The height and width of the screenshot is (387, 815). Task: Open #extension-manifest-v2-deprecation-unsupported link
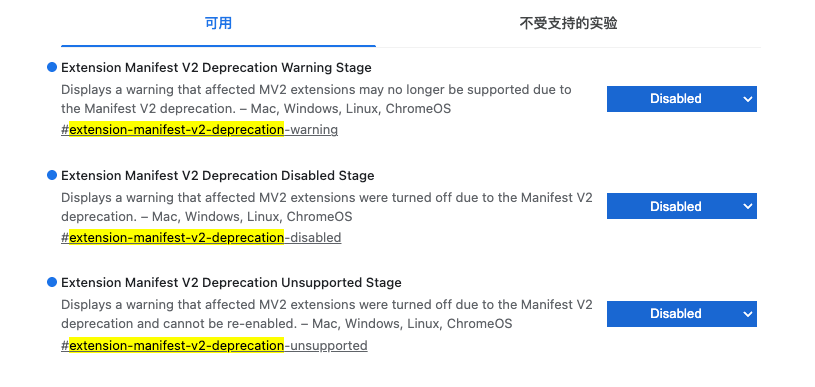(214, 345)
